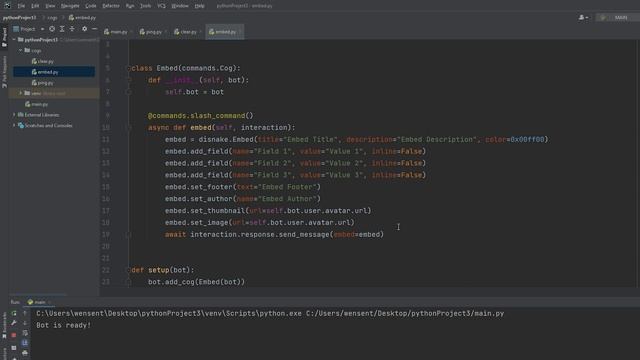The height and width of the screenshot is (360, 640).
Task: Place cursor on line 'bot.add_cog(Embed(bot))'
Action: tap(196, 282)
